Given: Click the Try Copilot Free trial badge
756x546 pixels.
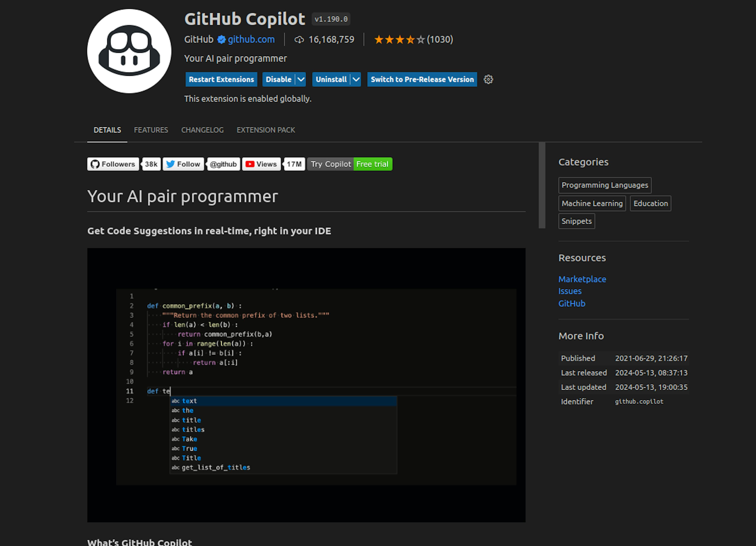Looking at the screenshot, I should click(x=350, y=164).
